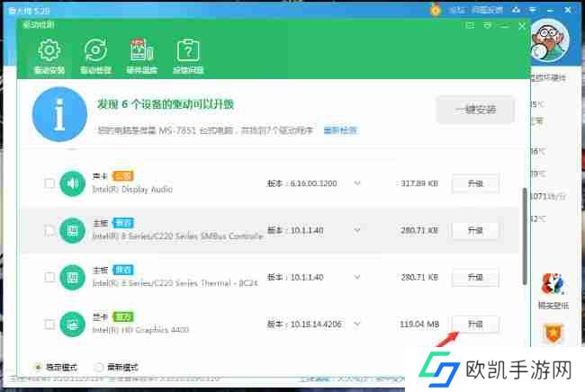Upgrade the Intel HD Graphics 4400 driver

pyautogui.click(x=475, y=325)
